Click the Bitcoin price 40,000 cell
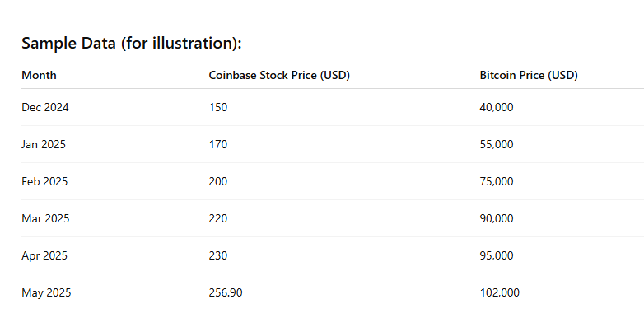 coord(497,107)
